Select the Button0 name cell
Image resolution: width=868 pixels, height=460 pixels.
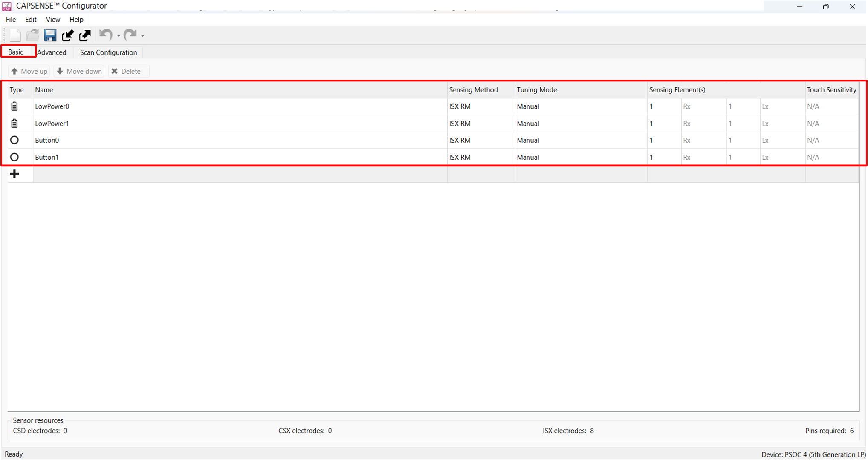coord(240,140)
